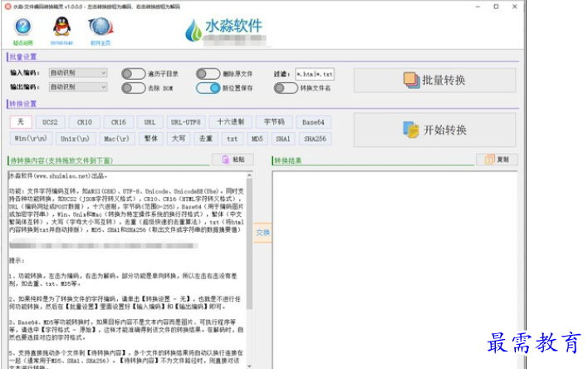Select the UCS2 conversion option
Image resolution: width=588 pixels, height=369 pixels.
coord(51,122)
